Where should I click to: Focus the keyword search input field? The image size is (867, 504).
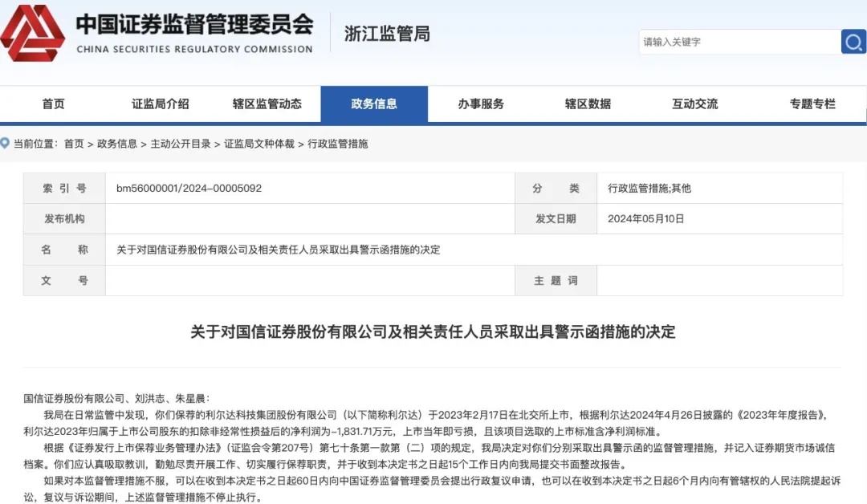click(740, 42)
